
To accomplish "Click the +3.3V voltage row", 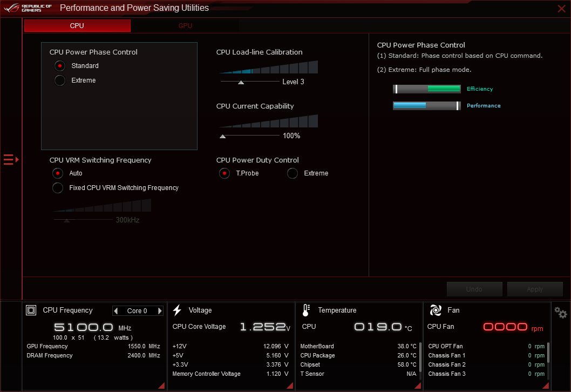I will [x=230, y=364].
